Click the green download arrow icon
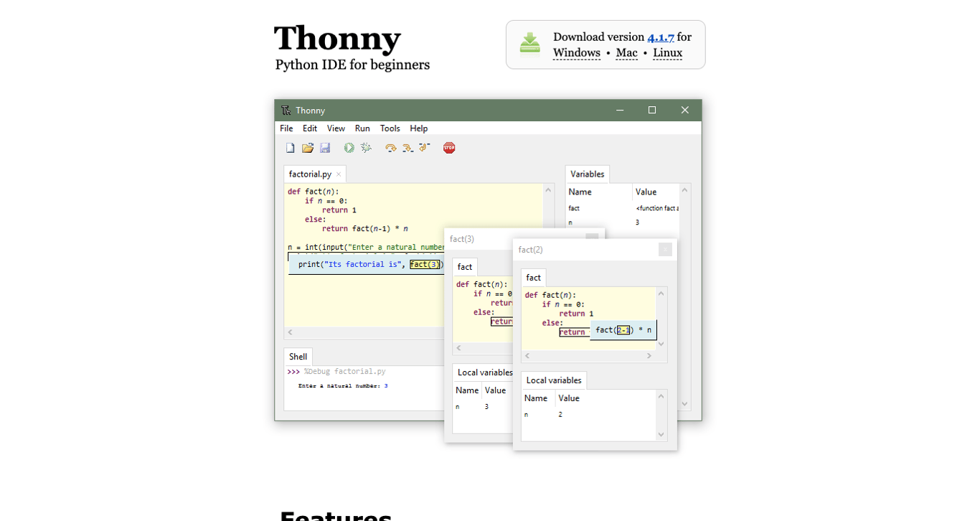The width and height of the screenshot is (980, 521). tap(530, 43)
